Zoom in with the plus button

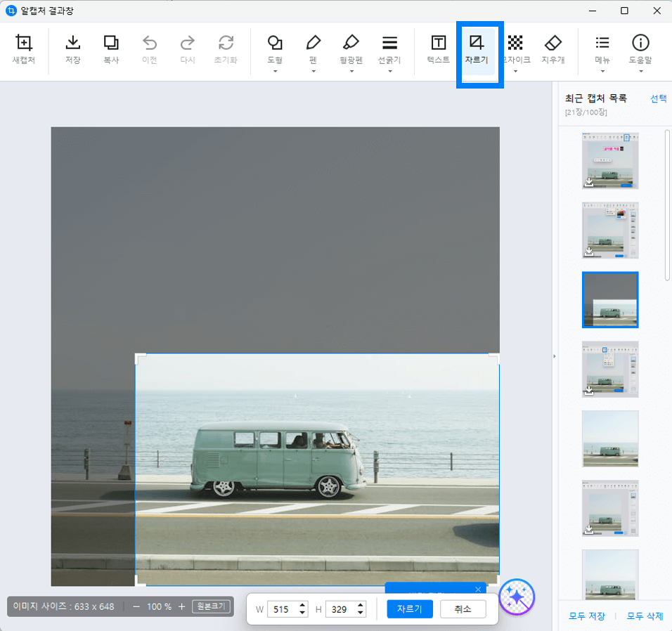(182, 606)
